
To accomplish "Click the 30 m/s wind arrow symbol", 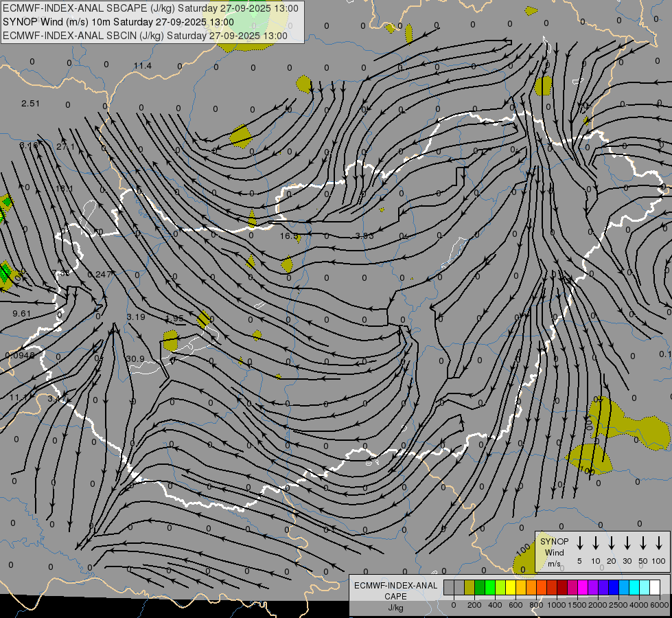I will [627, 543].
